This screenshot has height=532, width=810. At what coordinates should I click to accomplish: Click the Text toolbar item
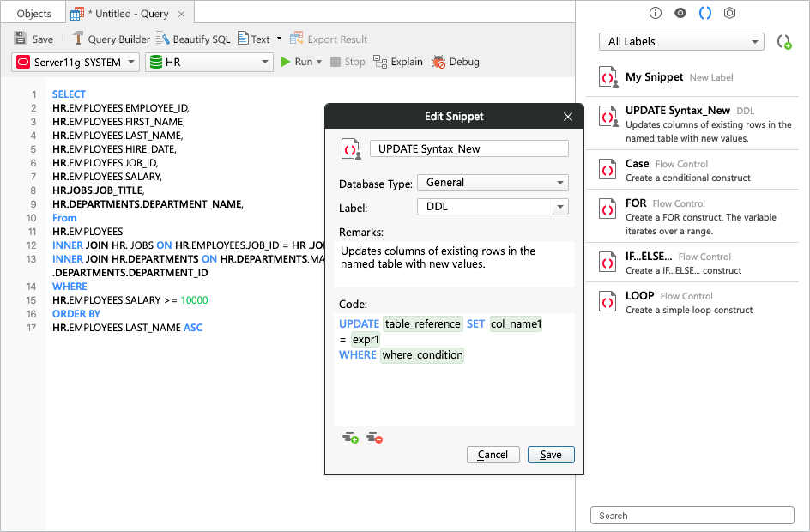pos(254,39)
